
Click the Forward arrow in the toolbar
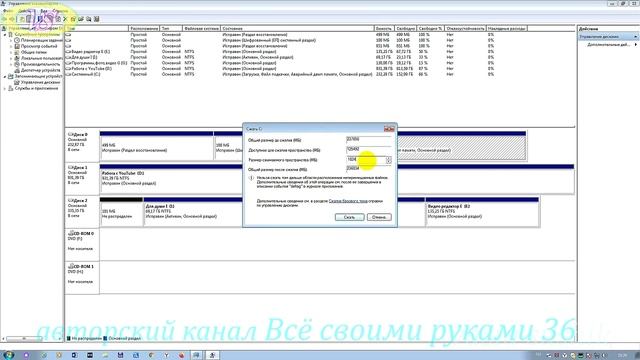tap(12, 19)
